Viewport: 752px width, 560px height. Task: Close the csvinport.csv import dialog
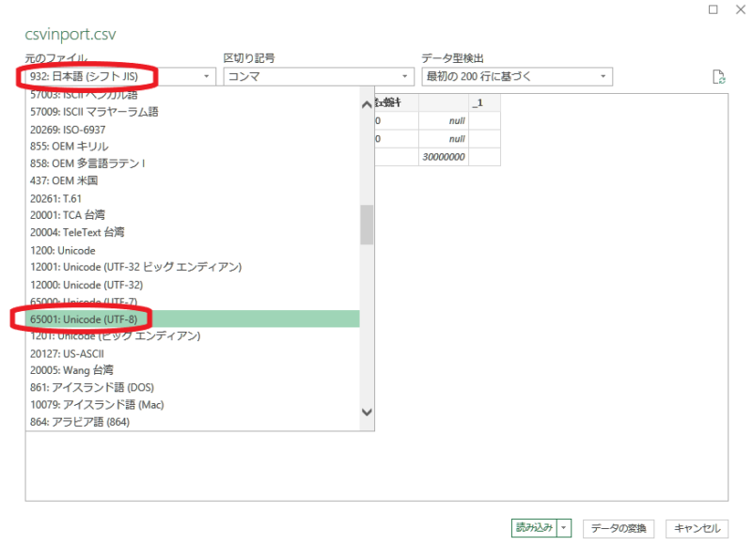(739, 9)
